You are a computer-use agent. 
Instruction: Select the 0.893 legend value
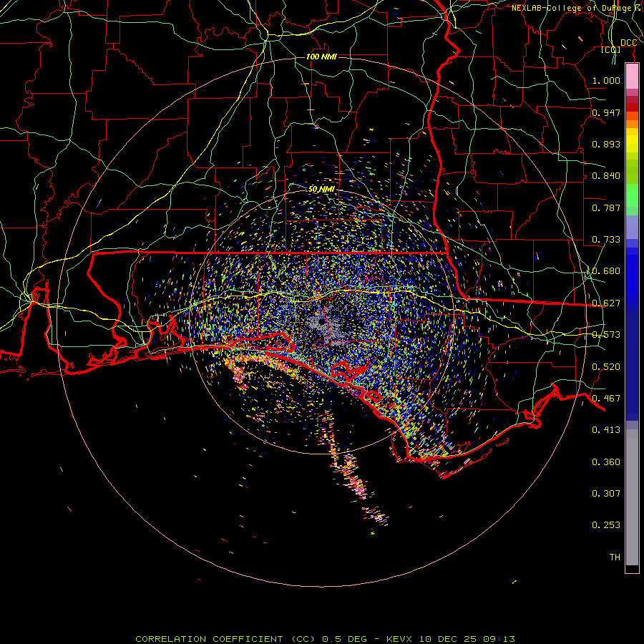tap(606, 144)
